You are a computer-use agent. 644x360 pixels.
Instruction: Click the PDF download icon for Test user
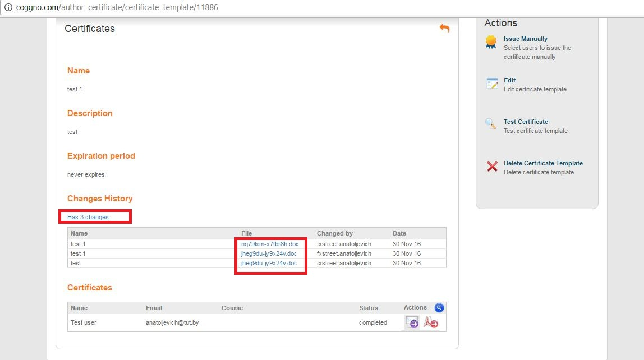coord(430,322)
